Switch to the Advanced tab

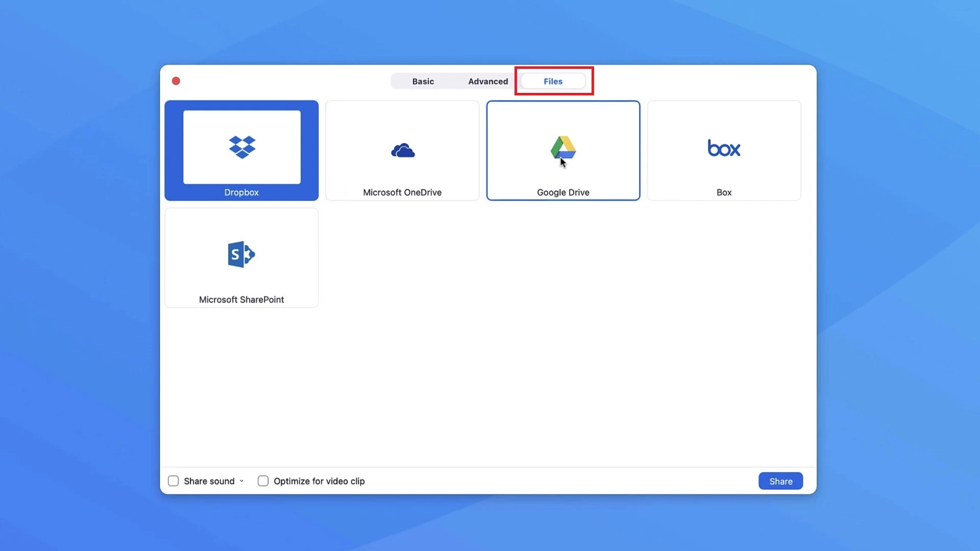pos(488,81)
